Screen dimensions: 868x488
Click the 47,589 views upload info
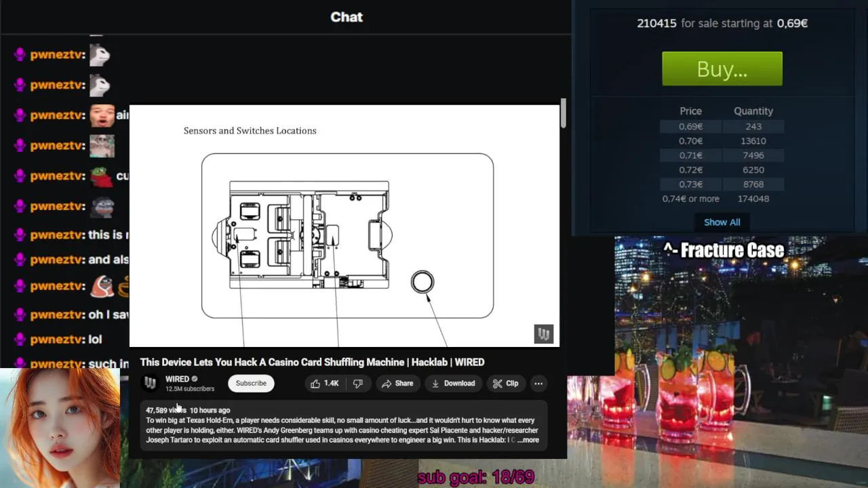point(188,410)
